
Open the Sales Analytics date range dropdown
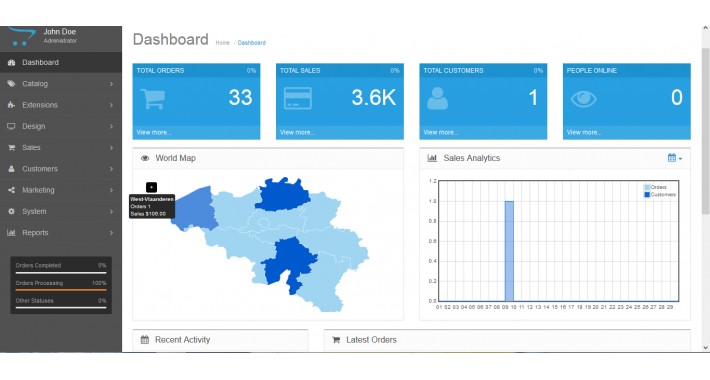[675, 158]
